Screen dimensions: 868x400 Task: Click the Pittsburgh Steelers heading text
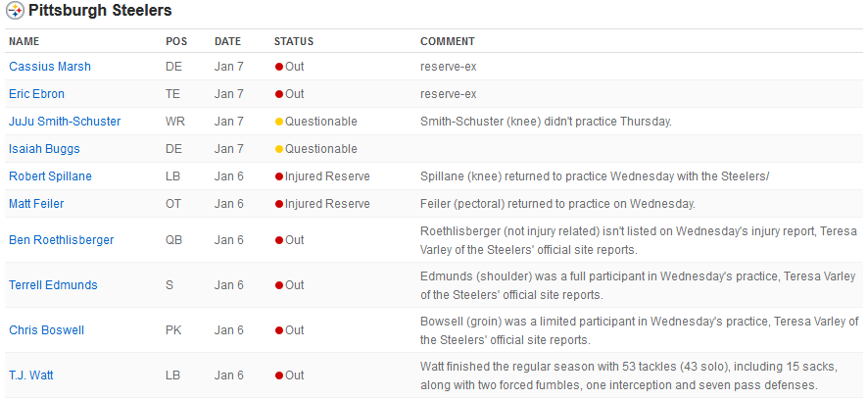100,10
